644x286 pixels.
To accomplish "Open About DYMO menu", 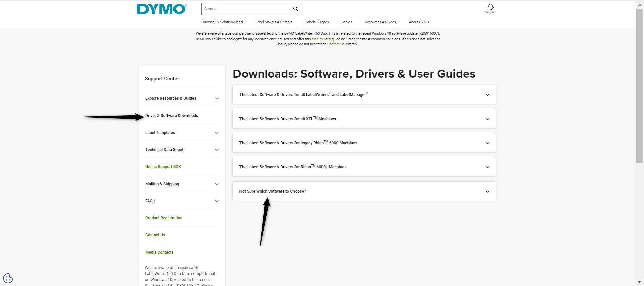I will pyautogui.click(x=419, y=22).
